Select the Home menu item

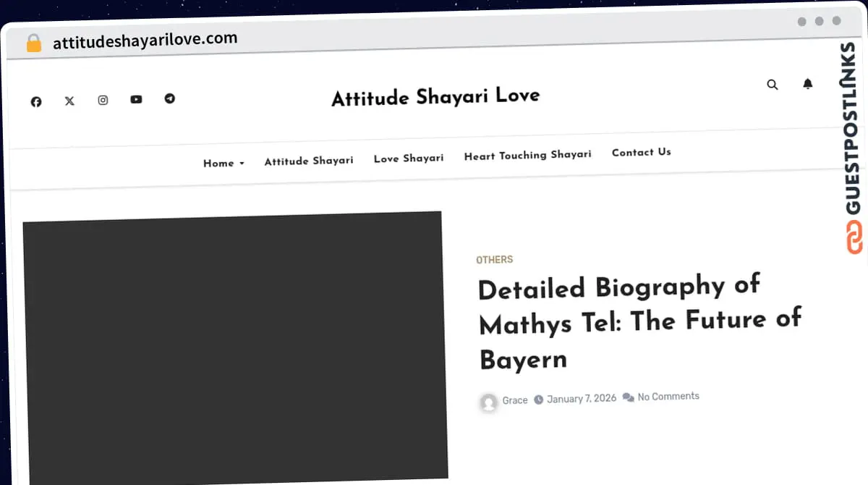click(x=218, y=164)
